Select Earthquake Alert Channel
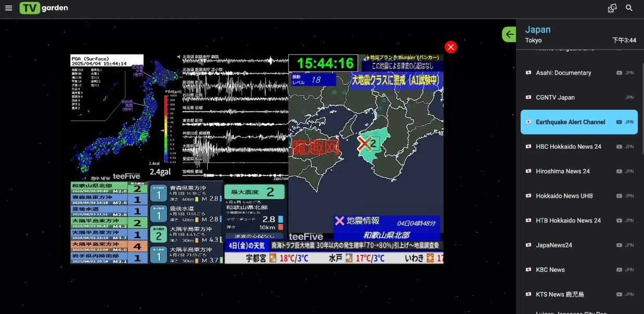Image resolution: width=644 pixels, height=314 pixels. pyautogui.click(x=579, y=122)
